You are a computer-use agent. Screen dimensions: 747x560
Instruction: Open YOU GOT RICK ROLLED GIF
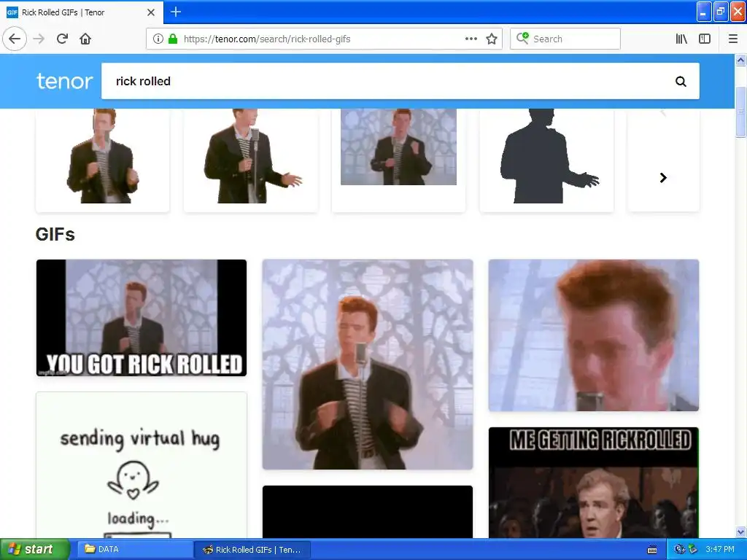coord(142,318)
